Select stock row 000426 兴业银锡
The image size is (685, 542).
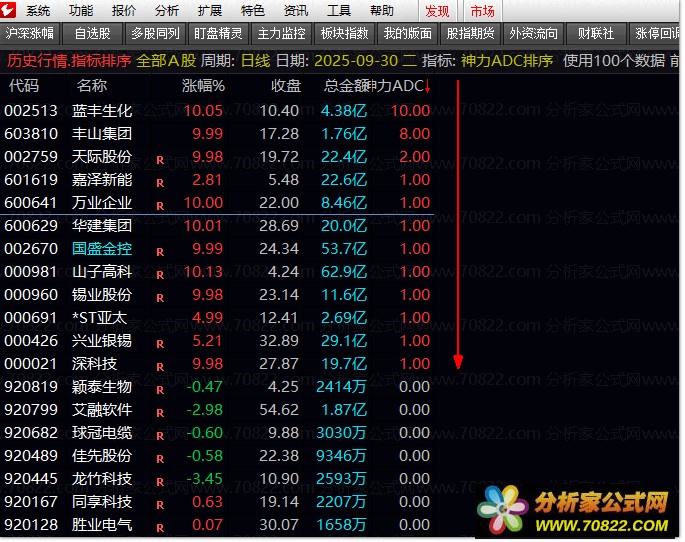click(x=217, y=341)
